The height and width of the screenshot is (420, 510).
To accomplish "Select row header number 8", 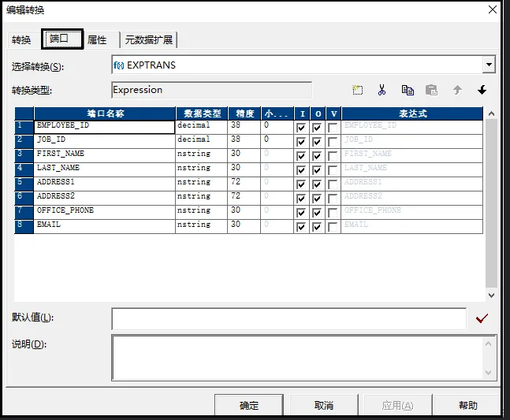I will tap(24, 227).
